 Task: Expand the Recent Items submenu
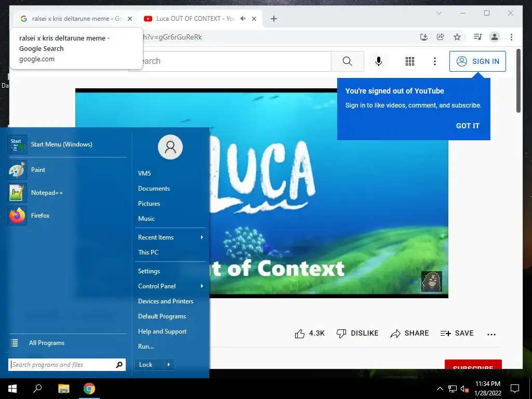pyautogui.click(x=170, y=237)
